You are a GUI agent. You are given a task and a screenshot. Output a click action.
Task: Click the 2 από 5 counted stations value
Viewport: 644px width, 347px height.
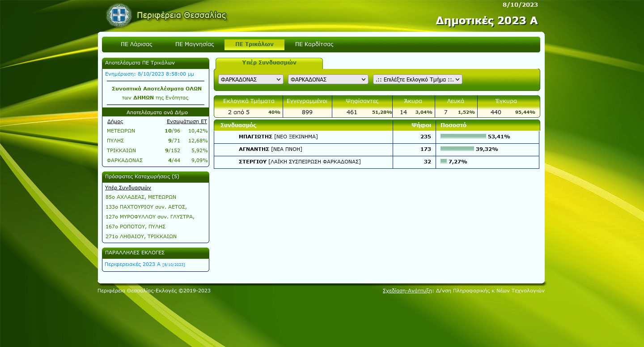[239, 112]
